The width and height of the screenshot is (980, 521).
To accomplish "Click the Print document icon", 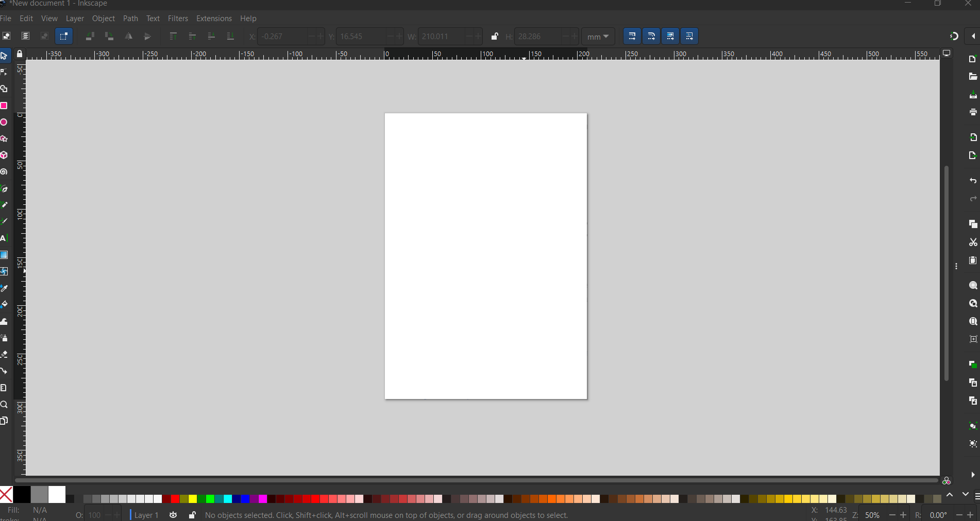I will tap(973, 112).
